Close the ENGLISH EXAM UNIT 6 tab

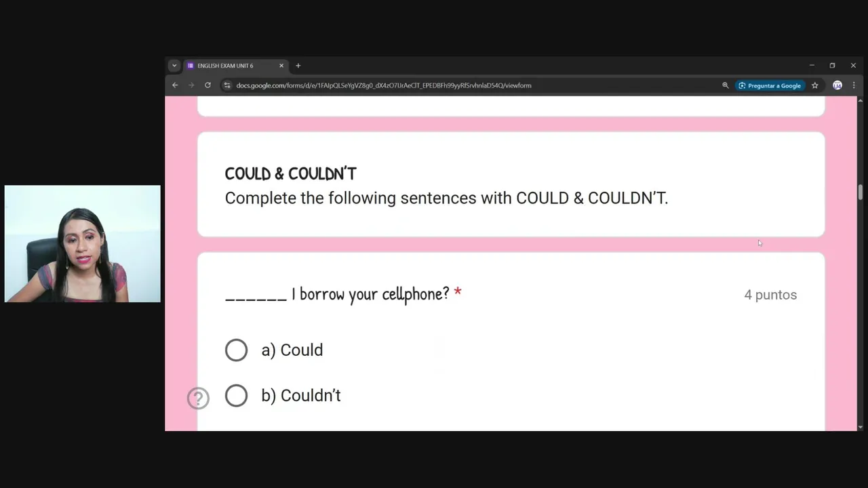click(281, 66)
